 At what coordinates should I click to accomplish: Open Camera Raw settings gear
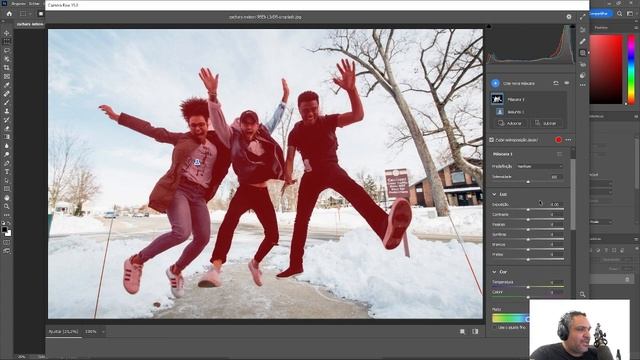click(x=569, y=17)
